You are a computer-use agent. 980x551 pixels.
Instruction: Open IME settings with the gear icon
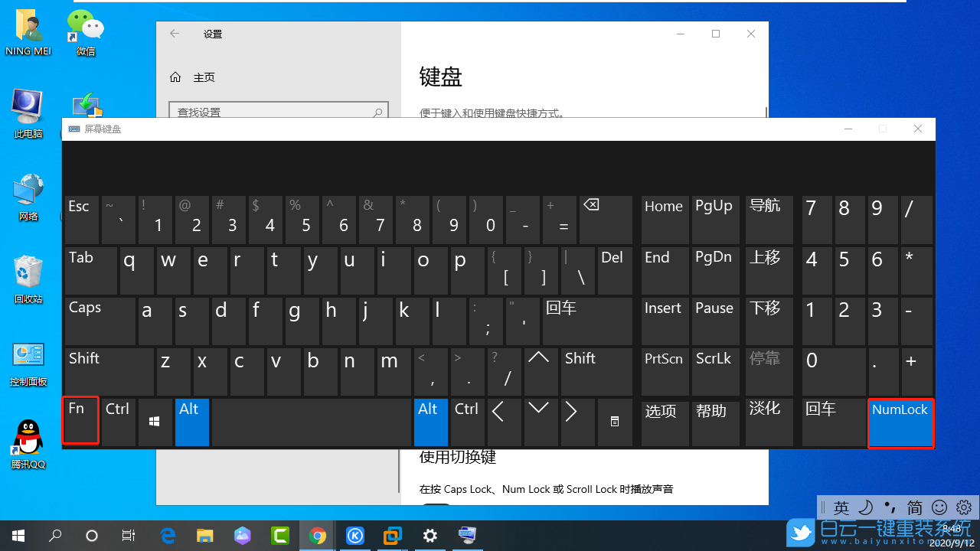(x=963, y=507)
